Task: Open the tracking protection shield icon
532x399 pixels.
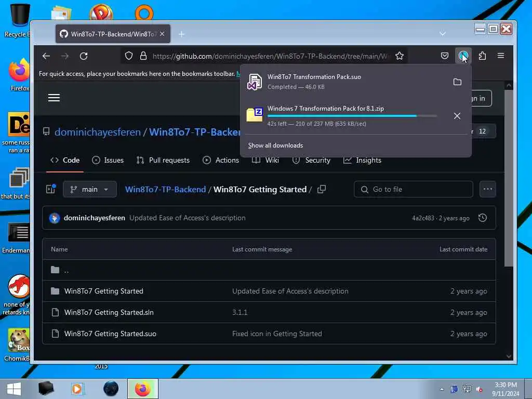Action: [129, 56]
